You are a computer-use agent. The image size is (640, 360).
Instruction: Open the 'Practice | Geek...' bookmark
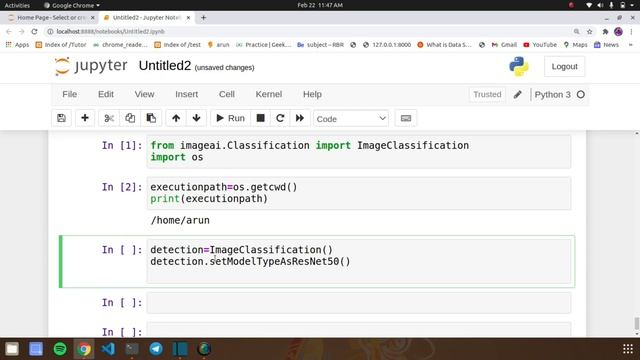(x=263, y=45)
